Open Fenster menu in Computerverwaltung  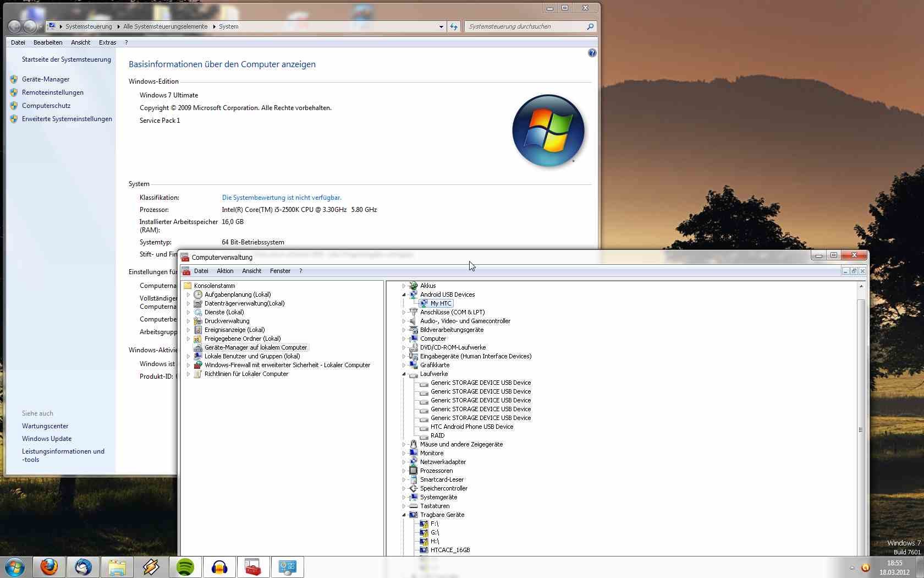click(x=280, y=271)
